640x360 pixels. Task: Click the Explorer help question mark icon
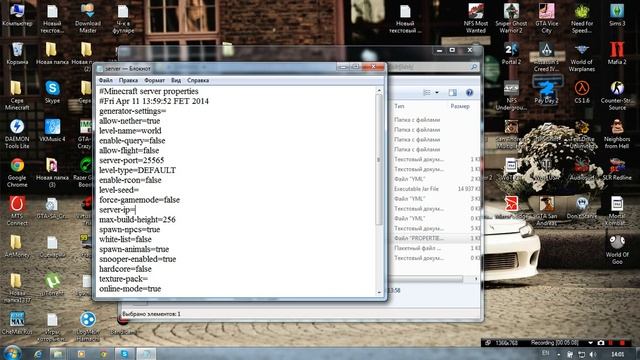pyautogui.click(x=469, y=93)
